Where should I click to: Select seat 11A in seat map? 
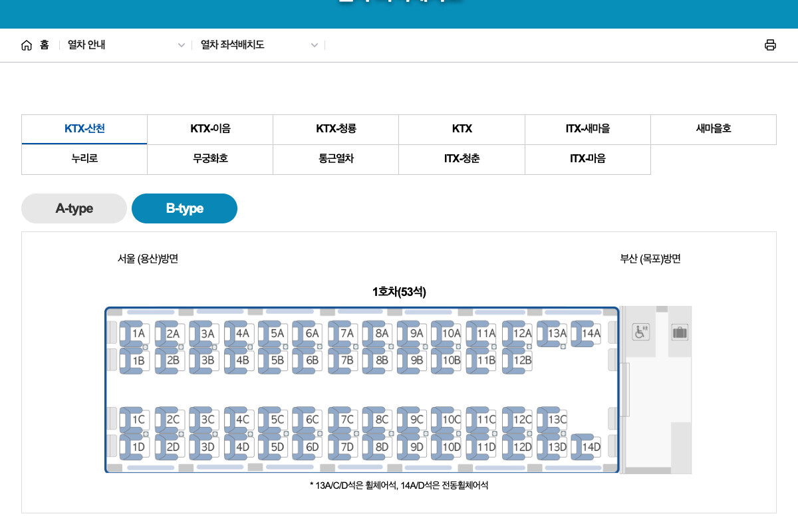point(481,333)
